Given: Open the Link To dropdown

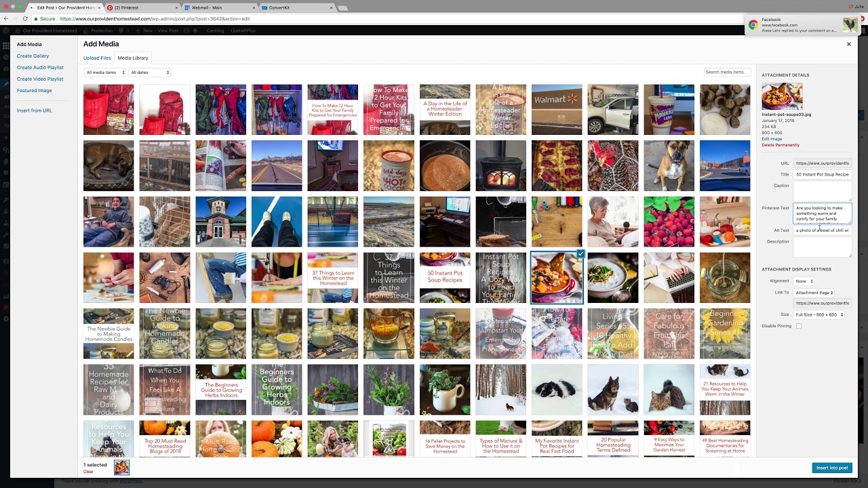Looking at the screenshot, I should click(814, 293).
